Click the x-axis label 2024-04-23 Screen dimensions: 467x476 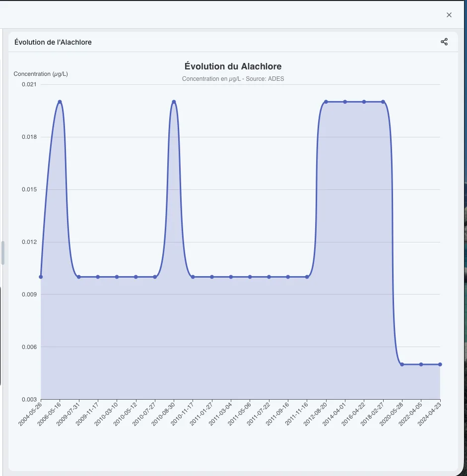429,415
